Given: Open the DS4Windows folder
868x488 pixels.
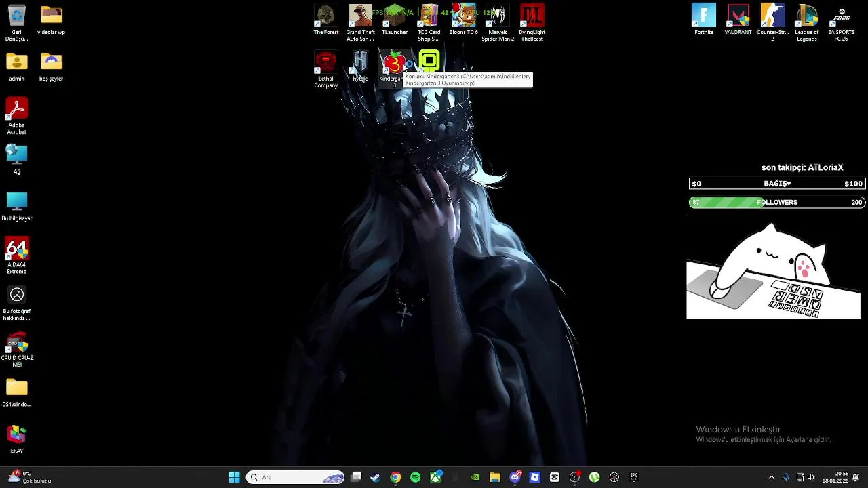Looking at the screenshot, I should point(16,393).
